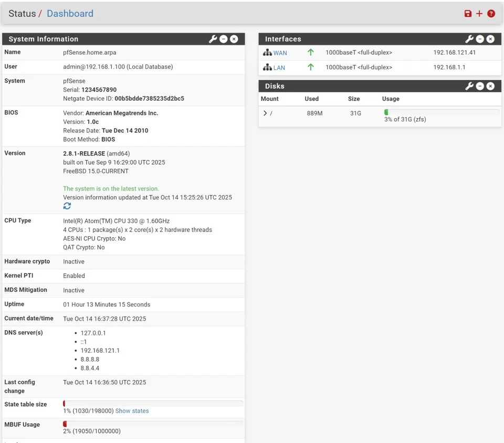Image resolution: width=504 pixels, height=443 pixels.
Task: Minimize the Interfaces widget
Action: (480, 39)
